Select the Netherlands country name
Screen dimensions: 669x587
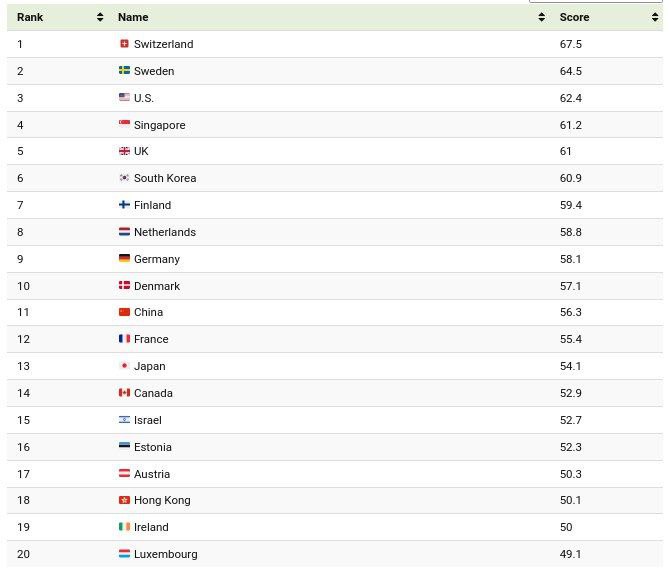click(x=165, y=232)
